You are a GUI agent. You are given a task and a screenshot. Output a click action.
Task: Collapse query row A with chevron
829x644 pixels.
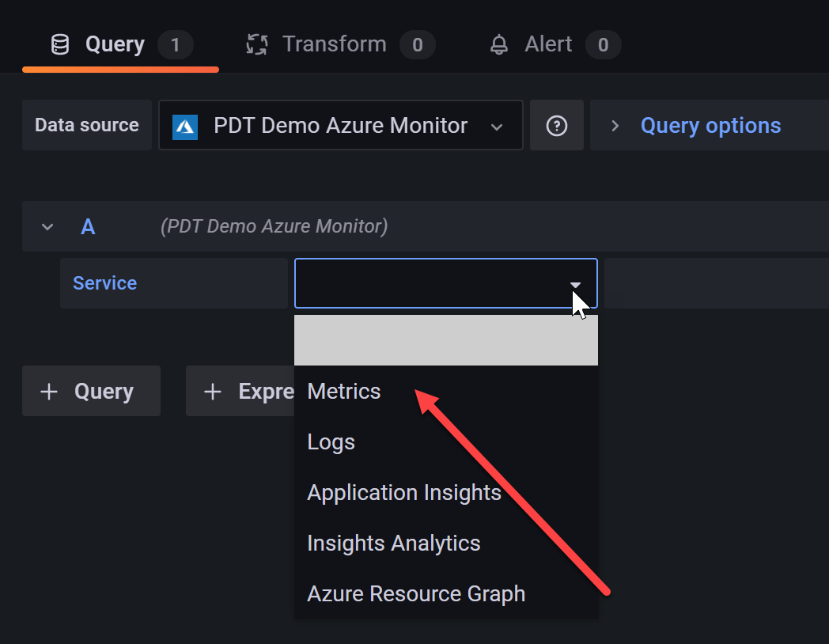click(x=47, y=227)
